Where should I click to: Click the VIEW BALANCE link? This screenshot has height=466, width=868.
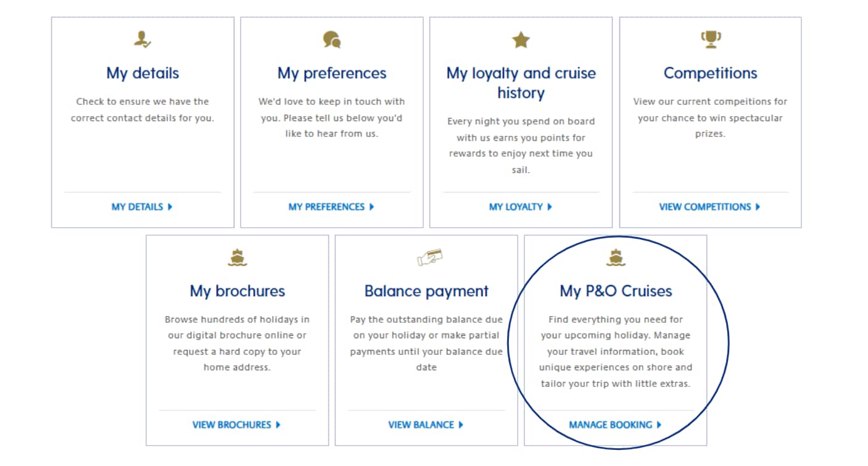tap(426, 425)
